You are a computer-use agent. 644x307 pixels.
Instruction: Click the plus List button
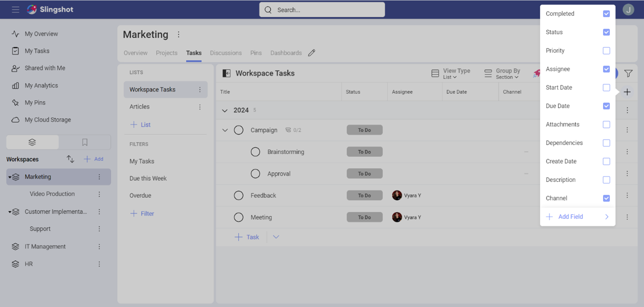coord(140,125)
